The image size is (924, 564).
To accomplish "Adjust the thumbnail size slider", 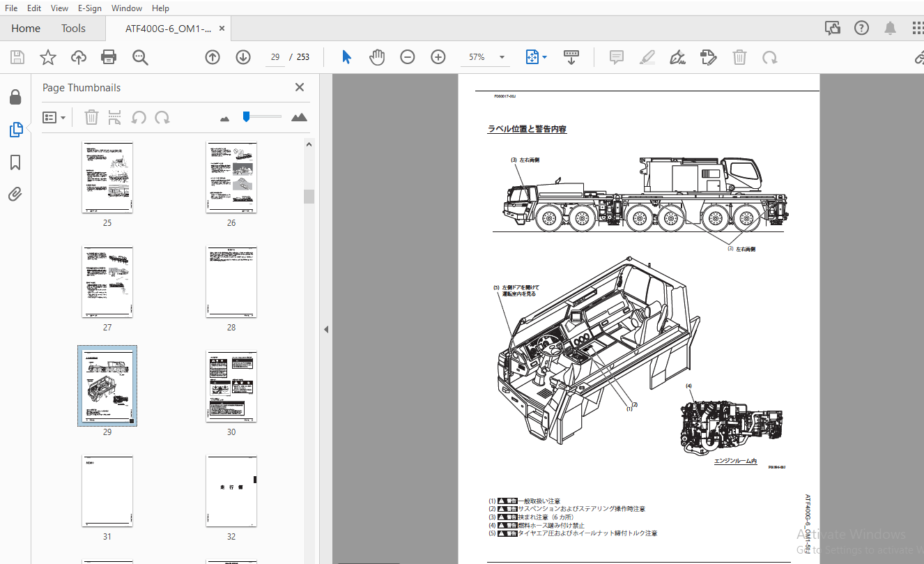I will [246, 116].
